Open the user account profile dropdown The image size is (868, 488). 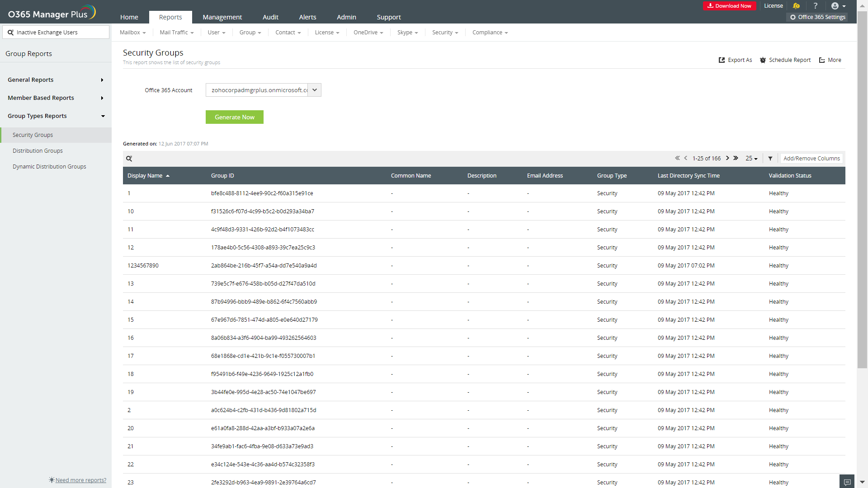pyautogui.click(x=838, y=6)
